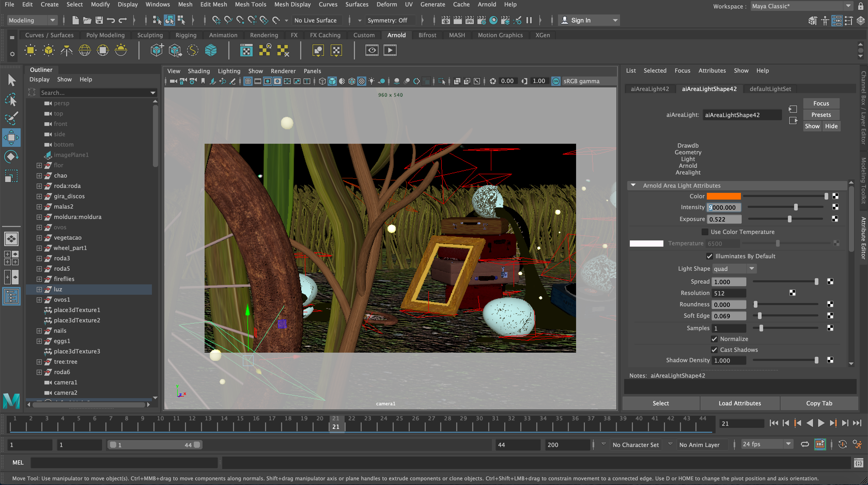Click the Arnold skydome light shelf icon
Viewport: 868px width, 485px height.
click(x=84, y=51)
